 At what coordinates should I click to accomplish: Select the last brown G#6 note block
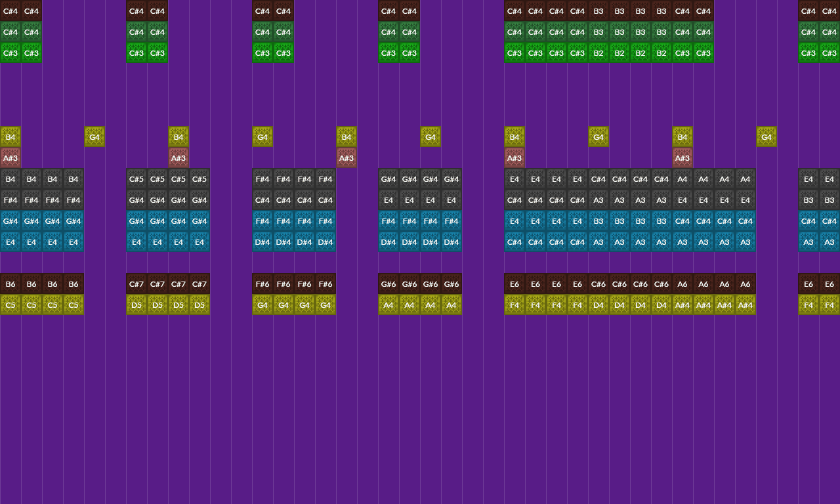[451, 284]
